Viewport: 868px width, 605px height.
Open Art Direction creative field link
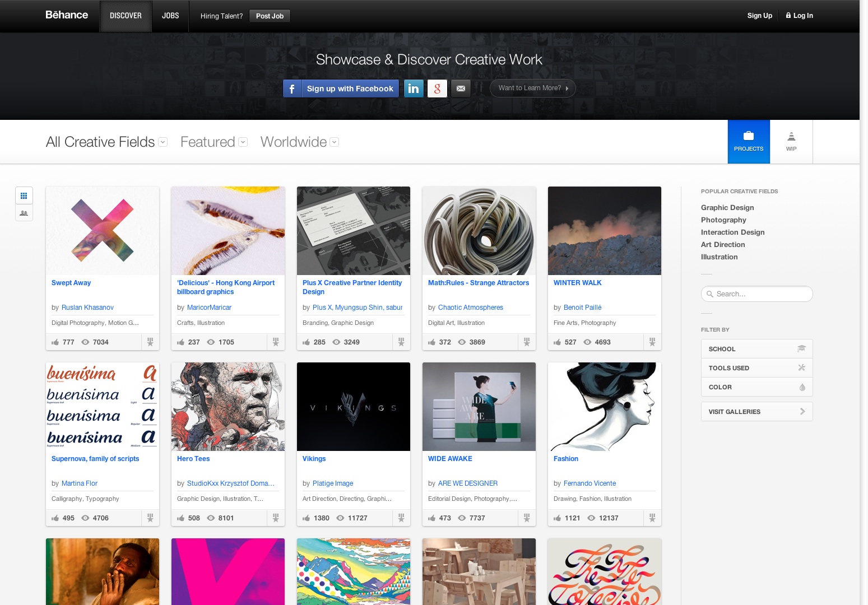point(723,245)
